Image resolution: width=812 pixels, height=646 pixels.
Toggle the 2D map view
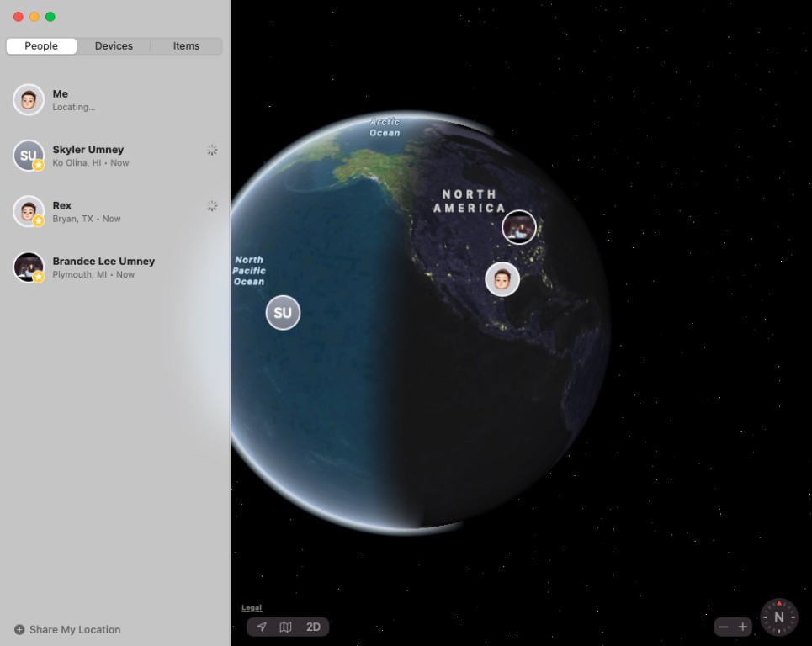click(313, 627)
